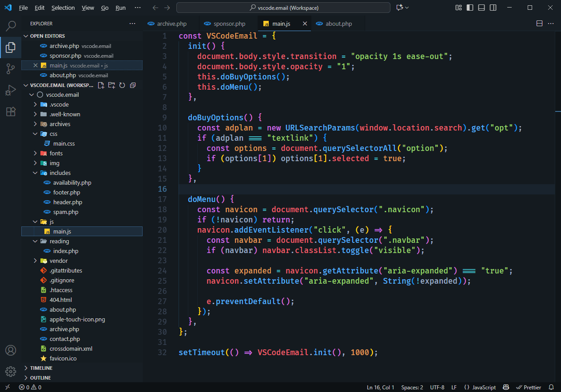Screen dimensions: 561x392
Task: Open the File menu
Action: [23, 8]
